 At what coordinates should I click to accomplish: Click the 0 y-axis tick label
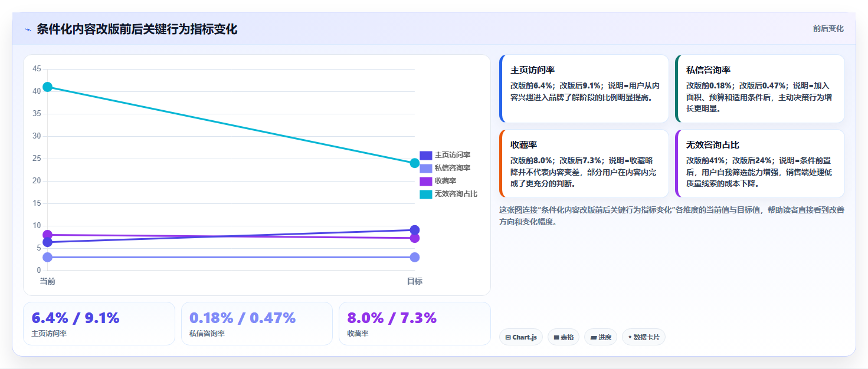tap(39, 271)
